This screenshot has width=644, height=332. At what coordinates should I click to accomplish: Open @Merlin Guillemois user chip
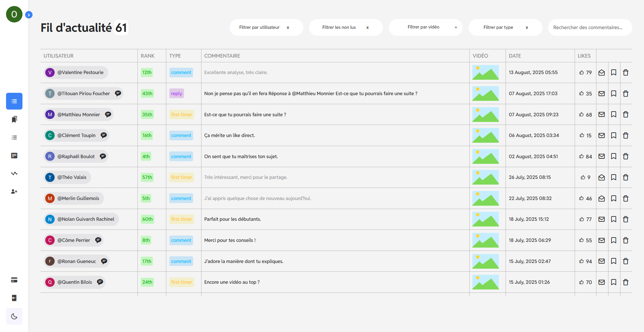(74, 198)
